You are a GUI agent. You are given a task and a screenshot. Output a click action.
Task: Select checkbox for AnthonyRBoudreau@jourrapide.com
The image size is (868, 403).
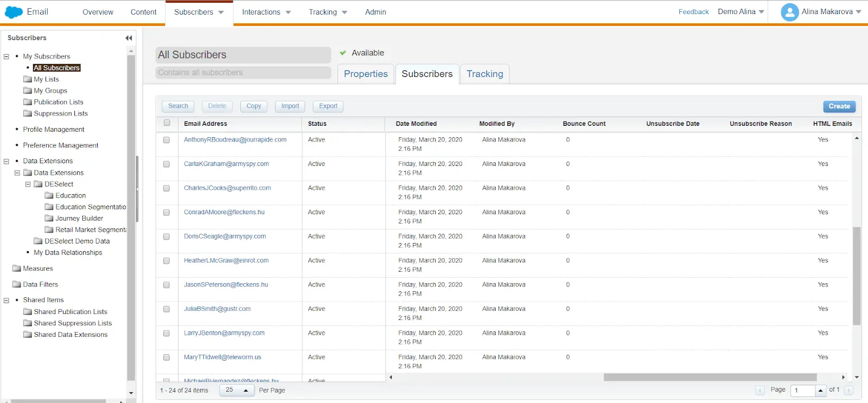tap(167, 140)
